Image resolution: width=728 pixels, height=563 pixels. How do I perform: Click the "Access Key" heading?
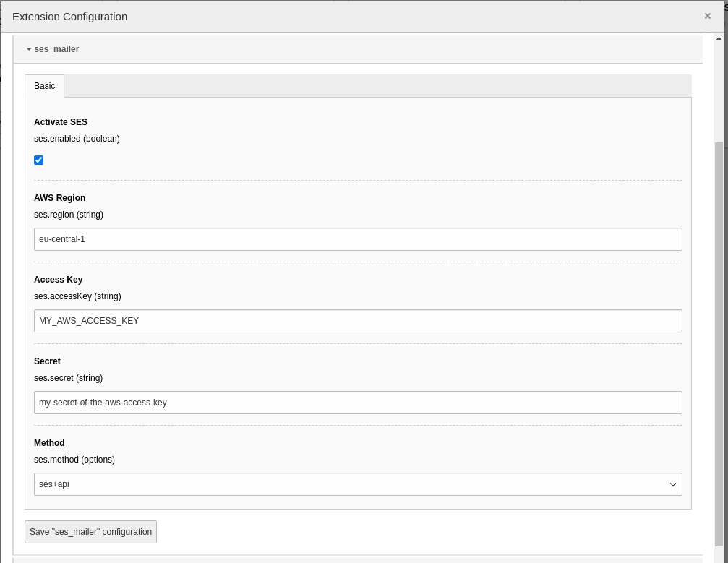pyautogui.click(x=59, y=280)
